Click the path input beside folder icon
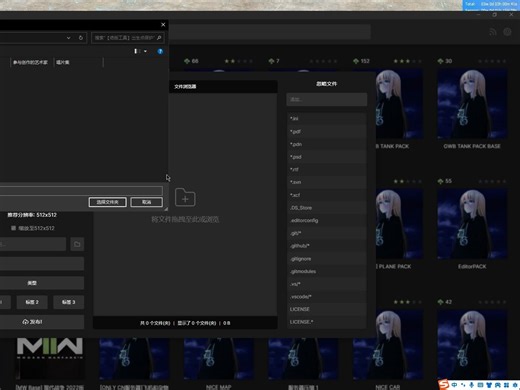Screen dimensions: 520x390 coord(33,244)
